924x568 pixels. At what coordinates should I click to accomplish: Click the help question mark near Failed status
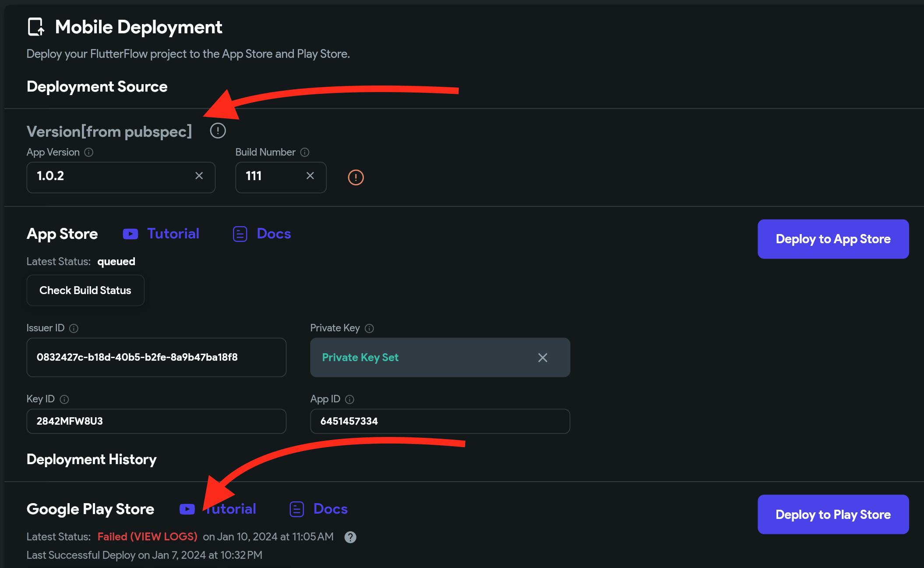coord(350,537)
